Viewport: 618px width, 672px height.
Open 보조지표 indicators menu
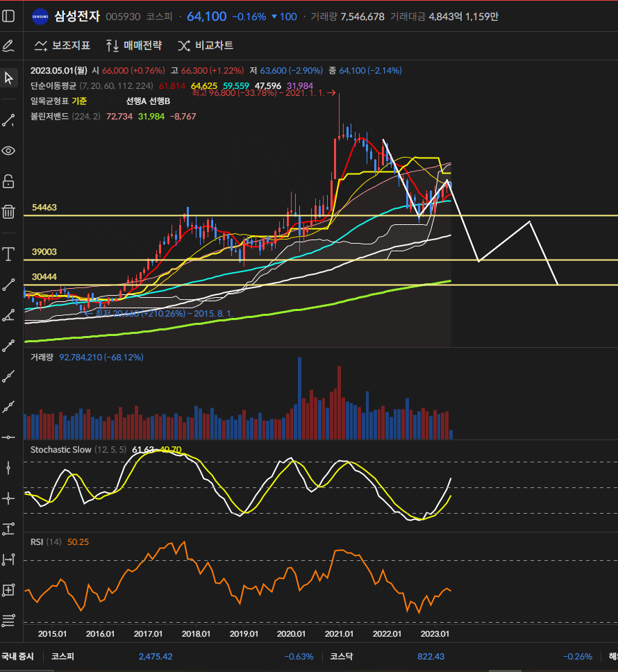click(x=62, y=45)
